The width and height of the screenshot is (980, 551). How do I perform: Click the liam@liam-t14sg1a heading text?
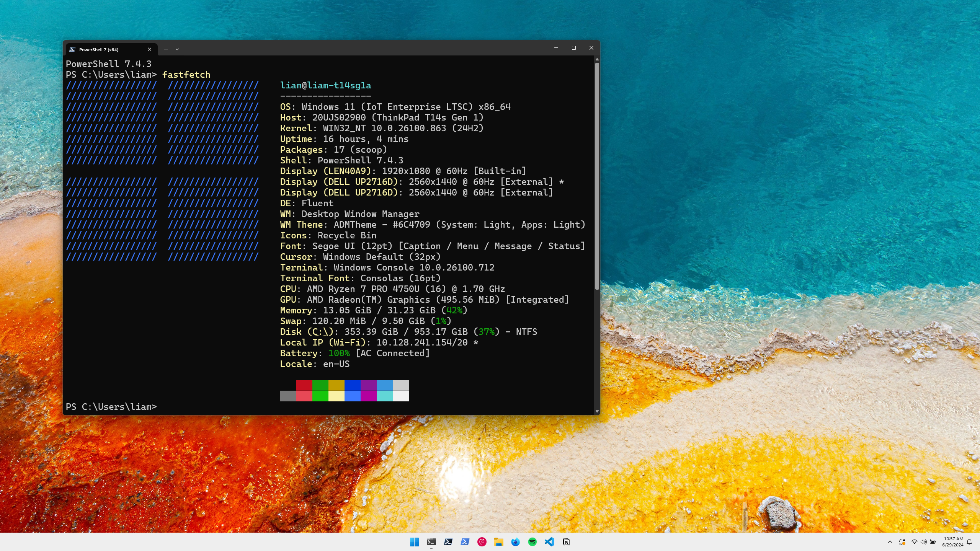click(326, 85)
